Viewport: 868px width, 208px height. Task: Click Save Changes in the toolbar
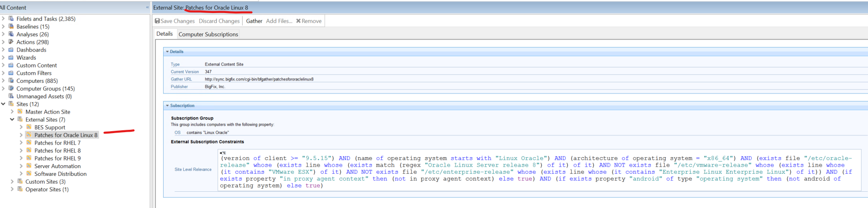pos(175,21)
